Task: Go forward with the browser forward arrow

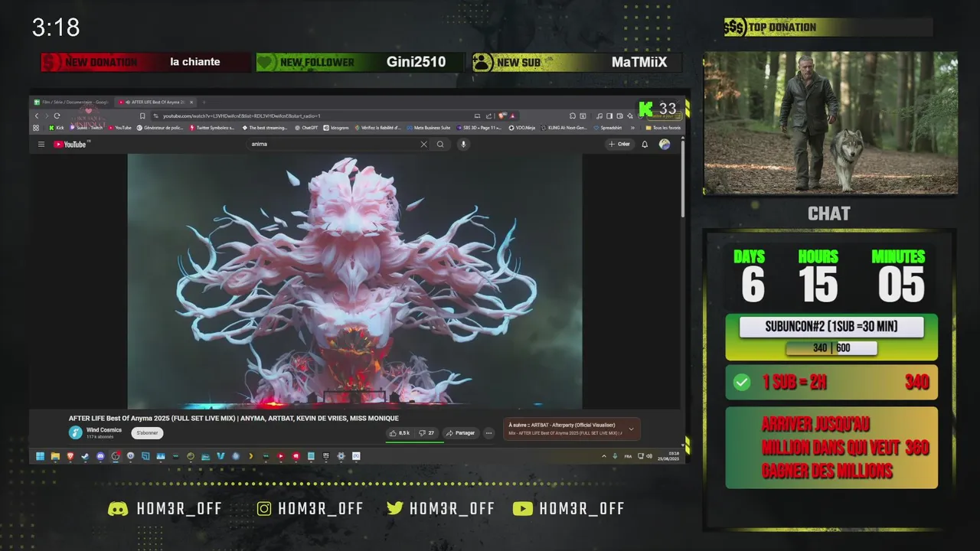Action: 47,116
